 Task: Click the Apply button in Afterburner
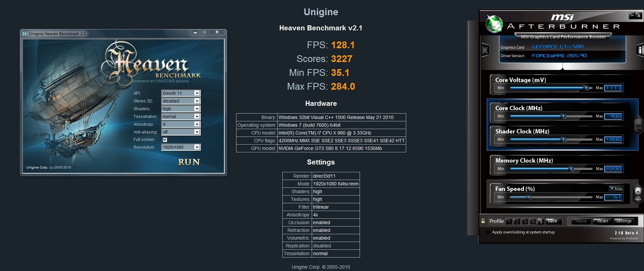[x=581, y=221]
